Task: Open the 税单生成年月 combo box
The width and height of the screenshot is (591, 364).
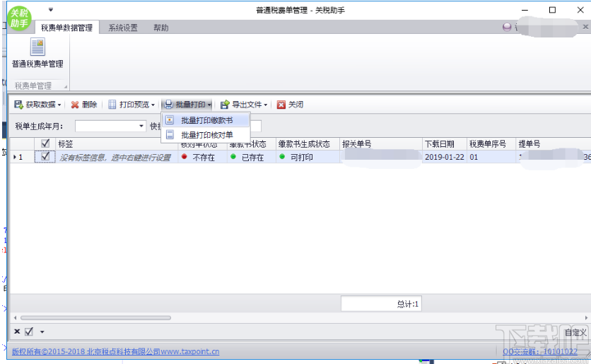Action: [110, 126]
